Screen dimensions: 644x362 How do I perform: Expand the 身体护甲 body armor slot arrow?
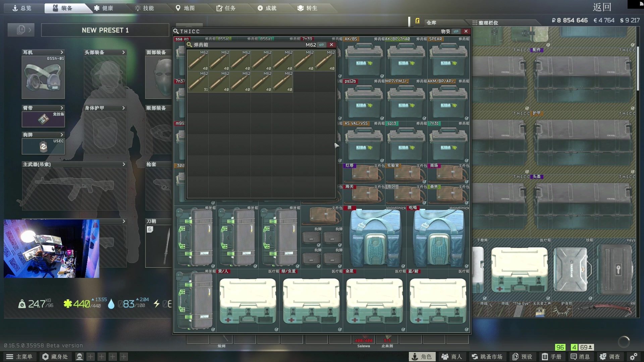[x=123, y=108]
